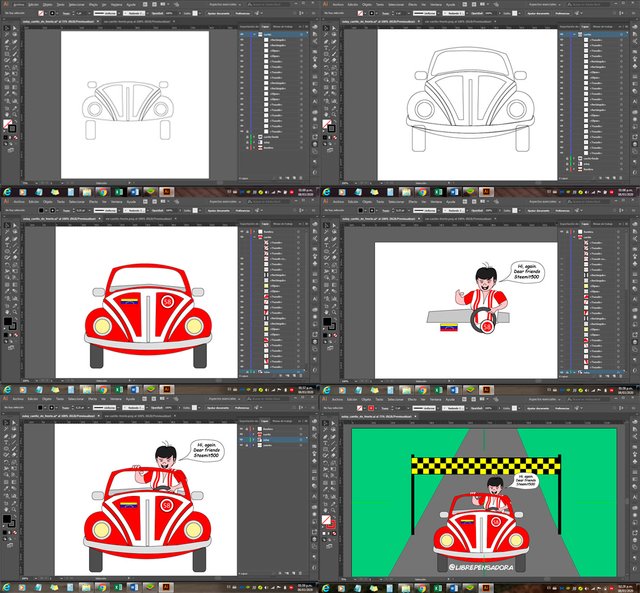
Task: Open Opacidad dropdown in bottom-right control bar
Action: (499, 408)
